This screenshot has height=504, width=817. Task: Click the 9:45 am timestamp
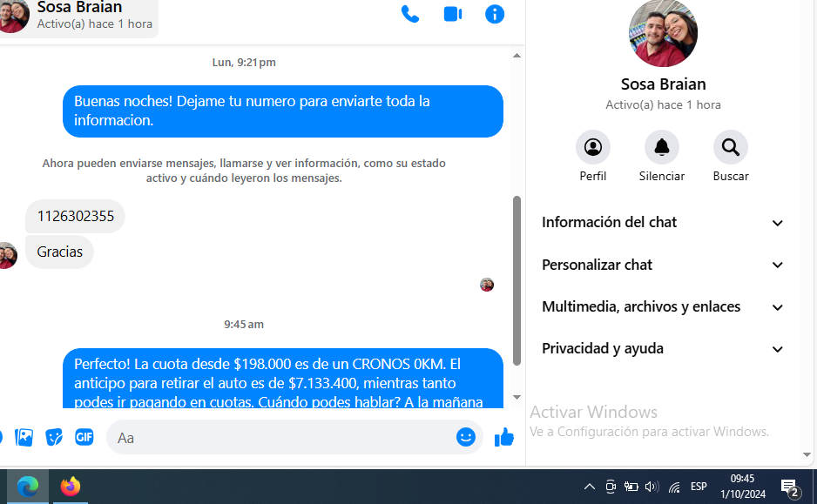click(244, 325)
